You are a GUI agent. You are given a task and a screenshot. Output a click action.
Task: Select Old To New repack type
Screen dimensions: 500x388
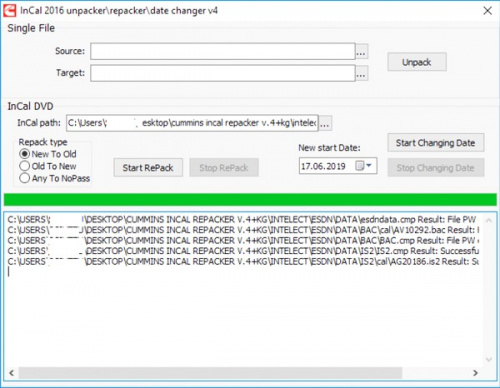(48, 166)
